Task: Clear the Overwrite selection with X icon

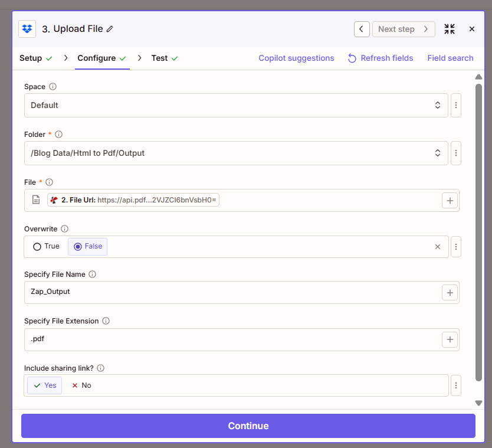Action: pos(437,247)
